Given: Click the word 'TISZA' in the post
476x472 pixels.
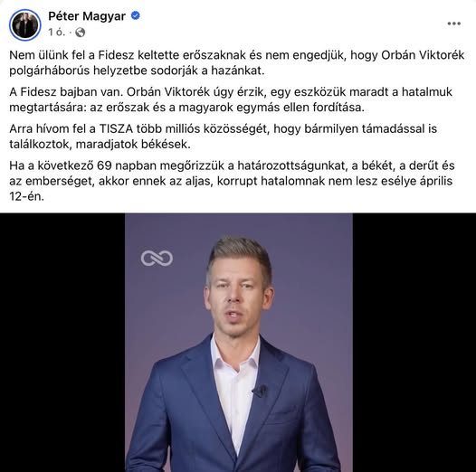Looking at the screenshot, I should tap(116, 129).
